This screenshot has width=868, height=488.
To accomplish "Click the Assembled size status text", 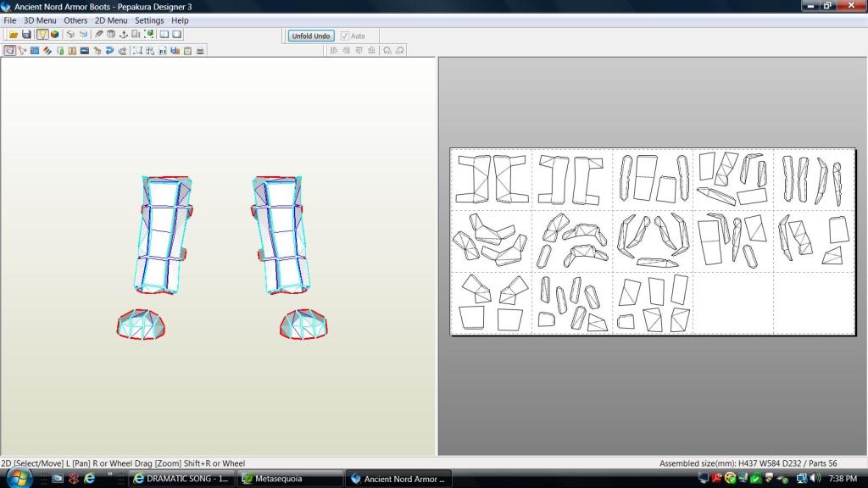I will 748,463.
